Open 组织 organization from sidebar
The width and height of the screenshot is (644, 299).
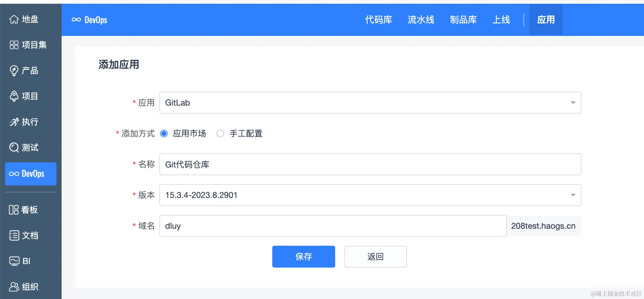(14, 286)
